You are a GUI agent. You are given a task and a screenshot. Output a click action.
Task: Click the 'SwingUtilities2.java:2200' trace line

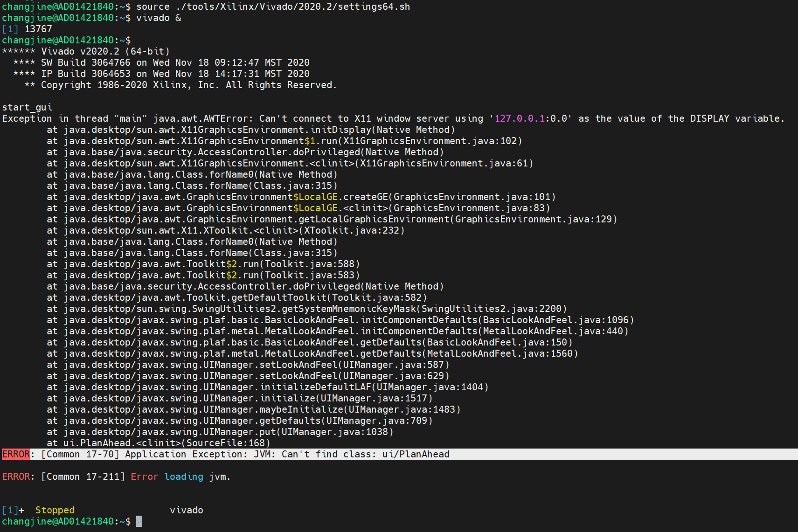point(307,309)
